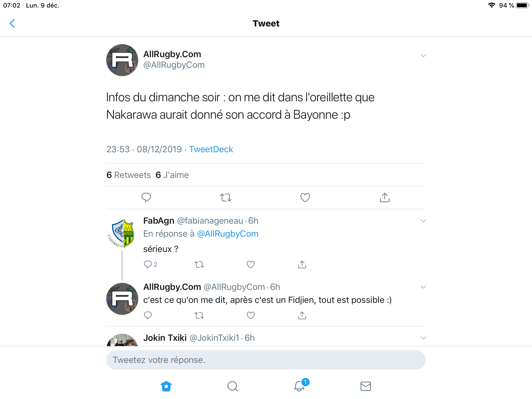Tap the 'Tweetez votre réponse' field

click(266, 360)
